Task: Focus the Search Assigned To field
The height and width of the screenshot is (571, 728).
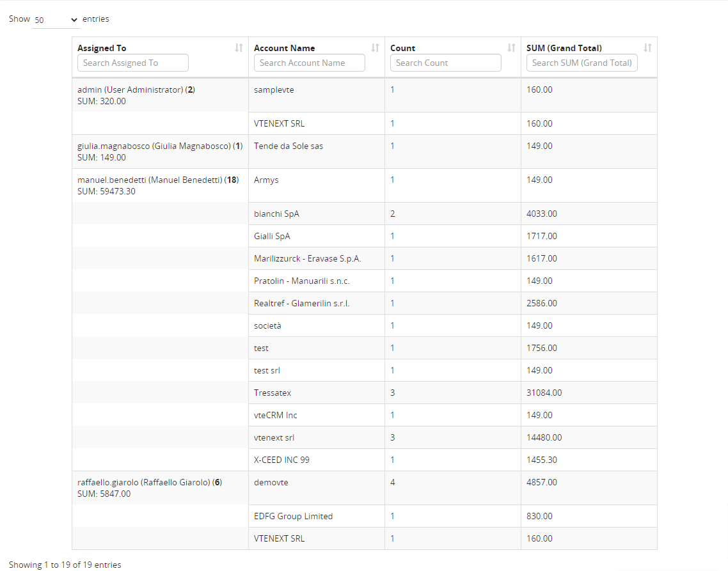Action: tap(133, 63)
